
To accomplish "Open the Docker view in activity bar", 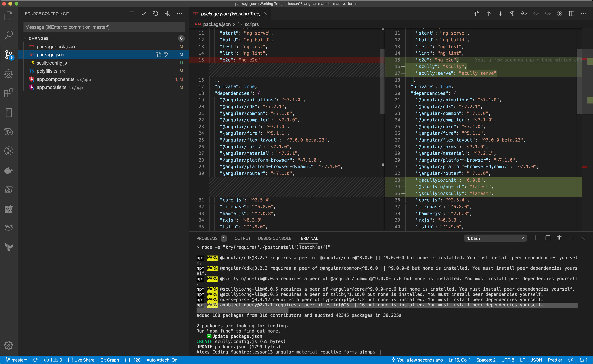I will coord(9,170).
